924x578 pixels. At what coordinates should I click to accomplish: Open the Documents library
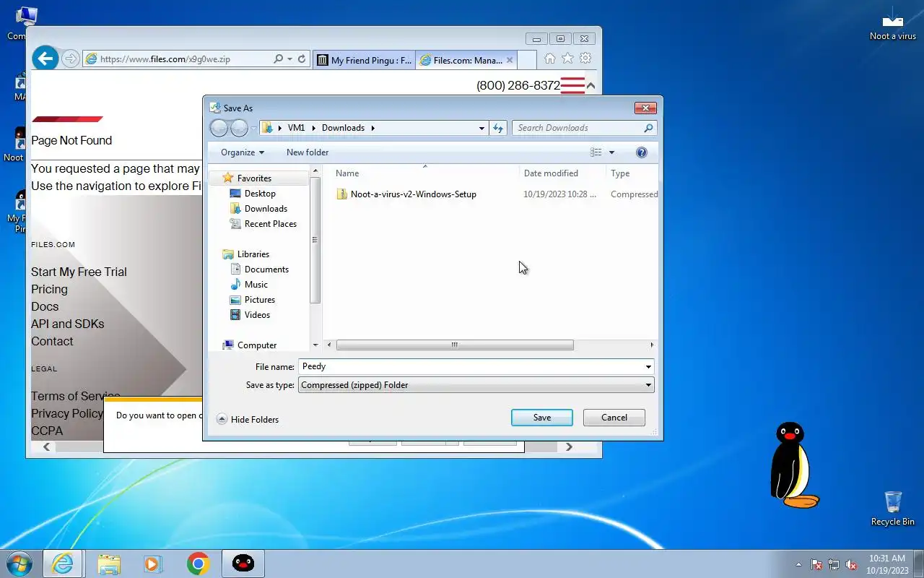[x=266, y=269]
